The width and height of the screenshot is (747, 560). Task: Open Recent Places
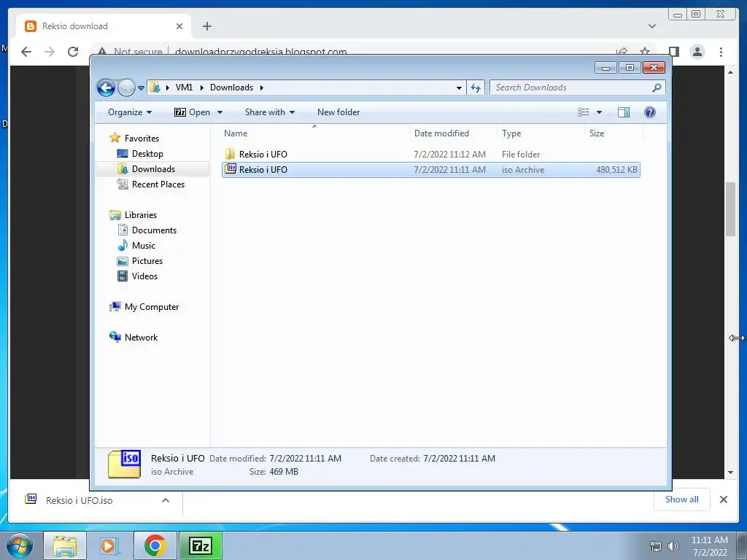point(158,184)
